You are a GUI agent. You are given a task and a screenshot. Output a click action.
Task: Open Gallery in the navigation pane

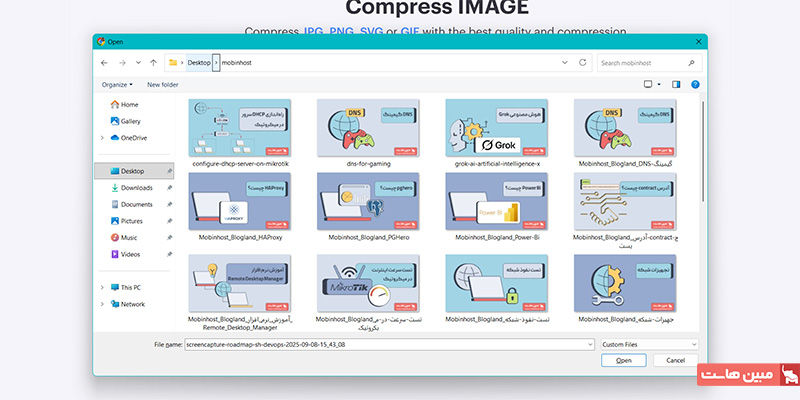point(130,121)
